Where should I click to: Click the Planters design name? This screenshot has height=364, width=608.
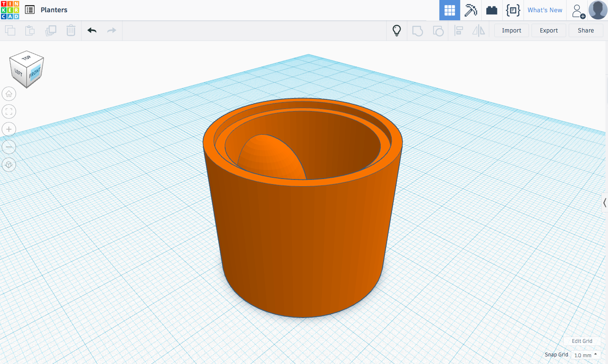[54, 10]
